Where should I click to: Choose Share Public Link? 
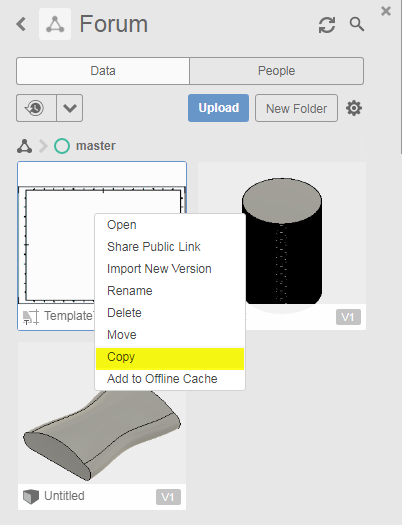pos(170,247)
